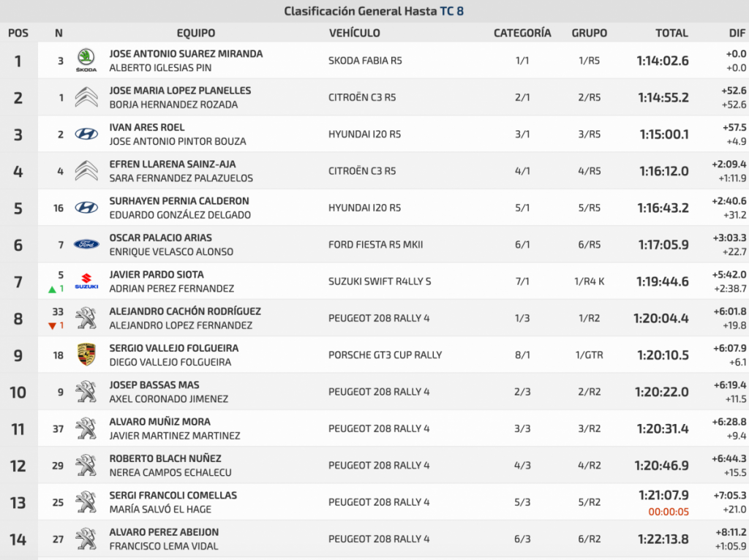Click the Skoda logo in row 1
749x560 pixels.
pyautogui.click(x=86, y=60)
